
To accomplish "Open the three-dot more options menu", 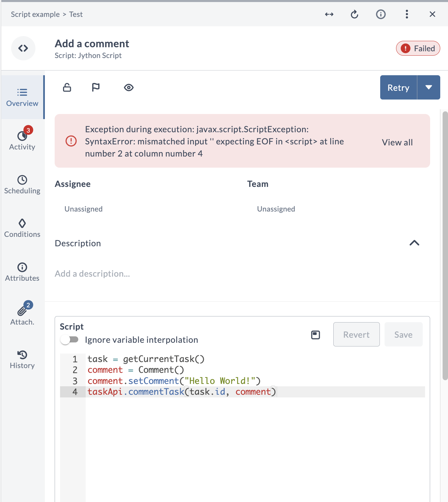I will [407, 14].
